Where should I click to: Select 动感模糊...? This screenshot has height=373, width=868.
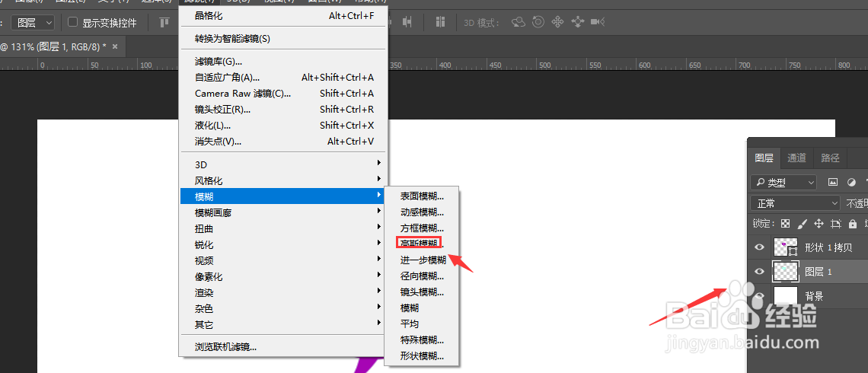[422, 212]
